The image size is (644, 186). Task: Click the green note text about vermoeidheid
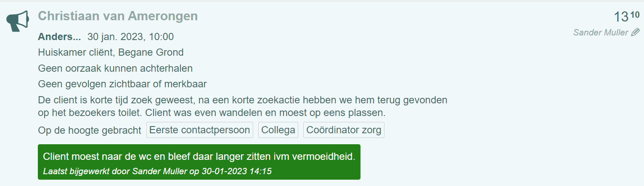[199, 156]
